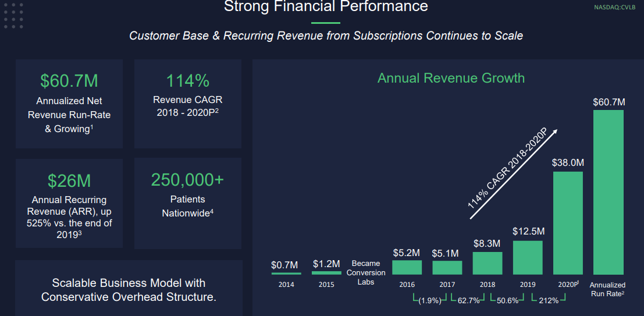
Task: Select the 2020P bar showing $38.0M
Action: point(568,222)
